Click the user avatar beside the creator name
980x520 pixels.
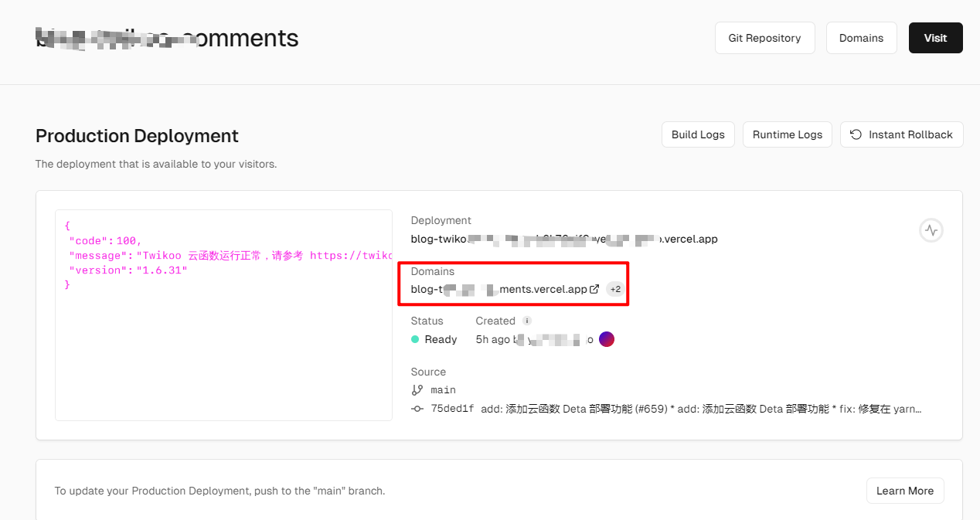[607, 339]
